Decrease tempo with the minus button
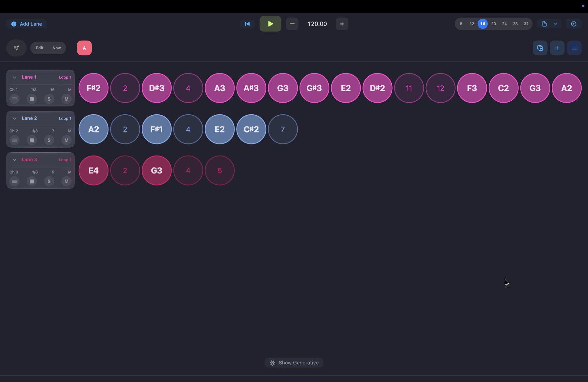 pyautogui.click(x=292, y=24)
